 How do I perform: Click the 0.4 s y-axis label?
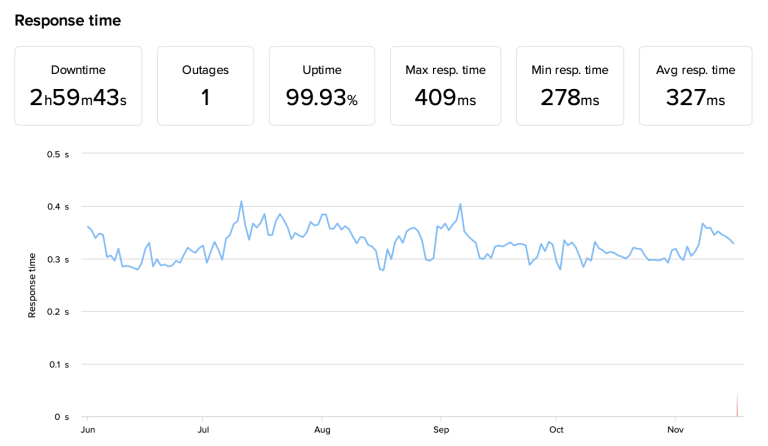58,207
